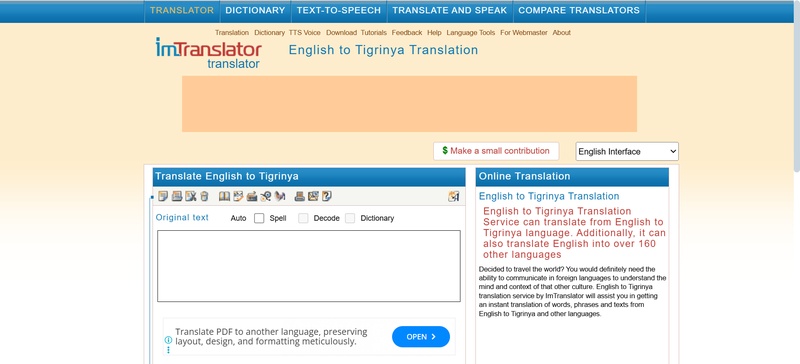
Task: Click the Make a small contribution button
Action: (x=496, y=151)
